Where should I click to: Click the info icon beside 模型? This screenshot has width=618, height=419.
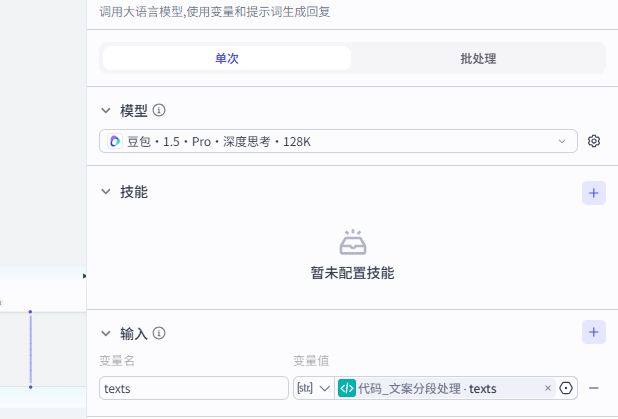[x=159, y=111]
